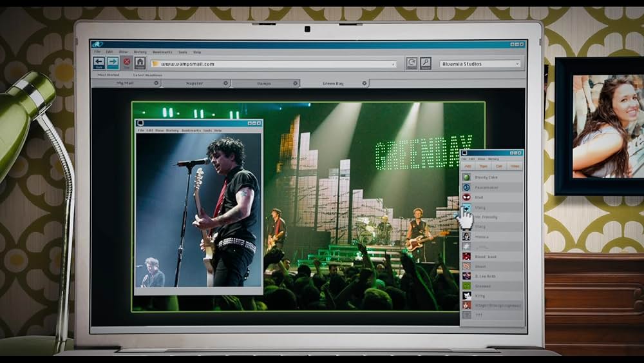
Task: Switch to the Napster tab
Action: (194, 83)
